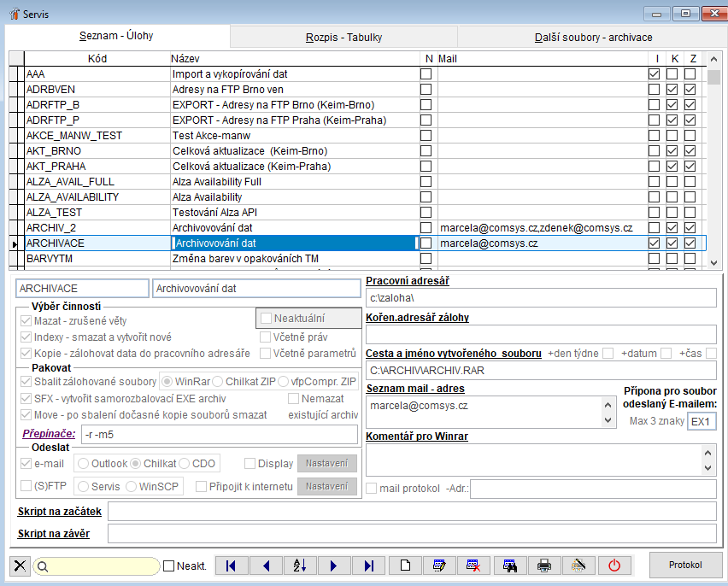Toggle the K checkbox for the ADRBVEN row

click(x=672, y=89)
